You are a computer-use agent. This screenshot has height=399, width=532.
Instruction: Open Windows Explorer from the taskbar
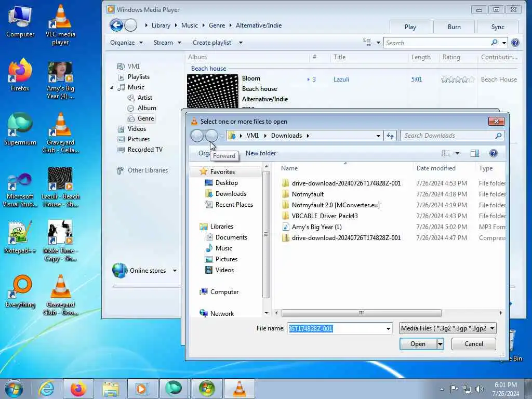point(111,389)
